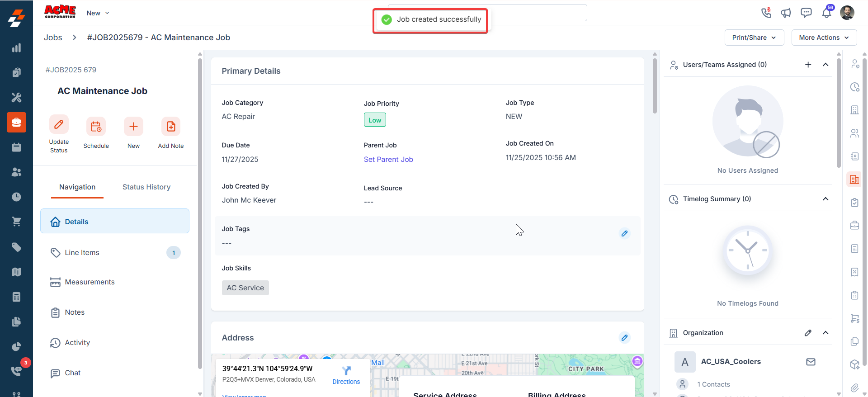This screenshot has height=397, width=868.
Task: Click the 1 Contacts text
Action: 713,384
